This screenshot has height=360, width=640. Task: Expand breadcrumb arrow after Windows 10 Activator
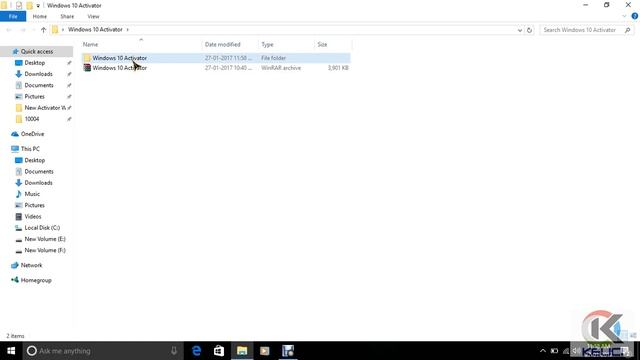tap(127, 30)
